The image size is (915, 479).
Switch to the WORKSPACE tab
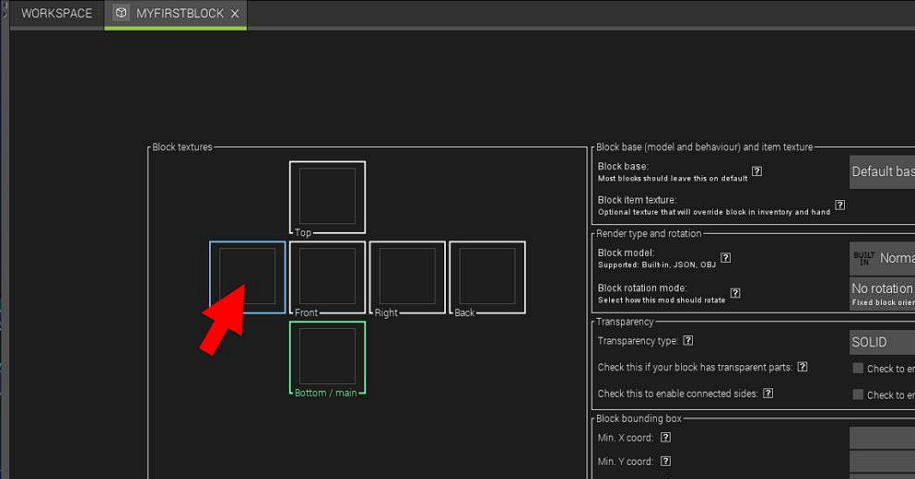click(x=56, y=14)
